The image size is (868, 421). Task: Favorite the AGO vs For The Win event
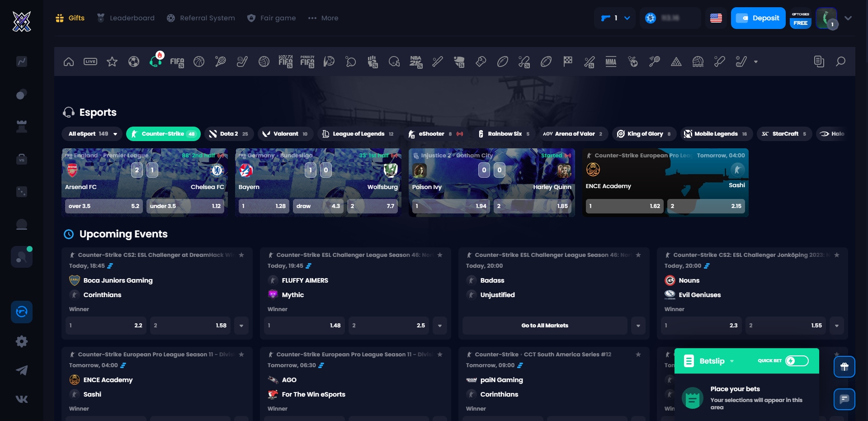click(x=440, y=355)
